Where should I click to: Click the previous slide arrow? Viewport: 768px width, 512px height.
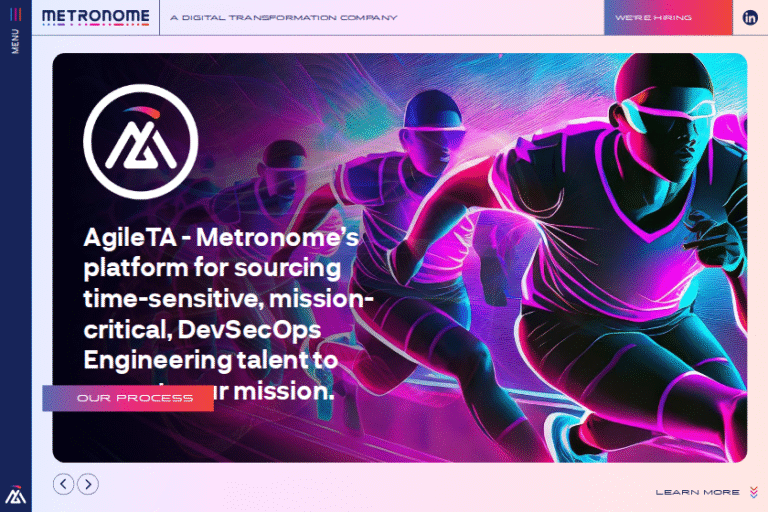pos(63,484)
